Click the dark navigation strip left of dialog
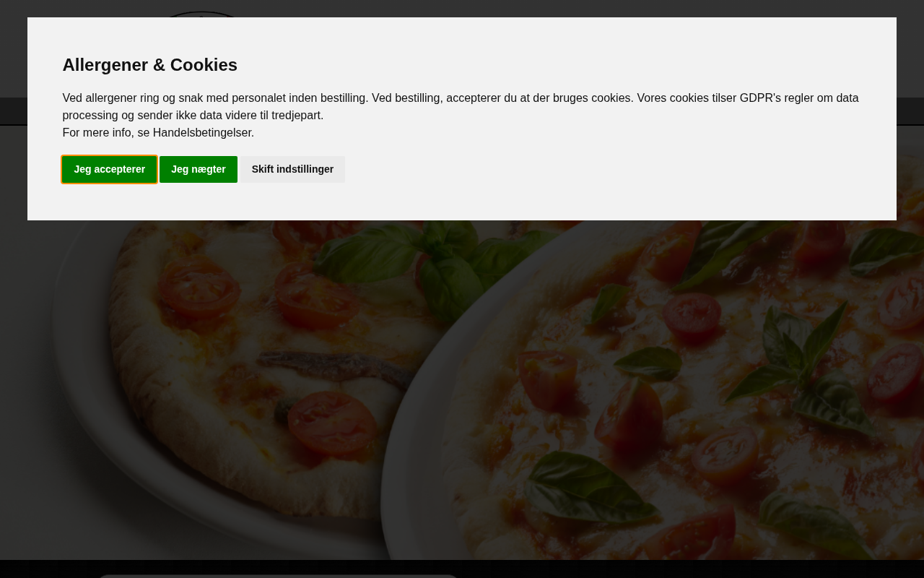This screenshot has width=924, height=578. (x=13, y=112)
